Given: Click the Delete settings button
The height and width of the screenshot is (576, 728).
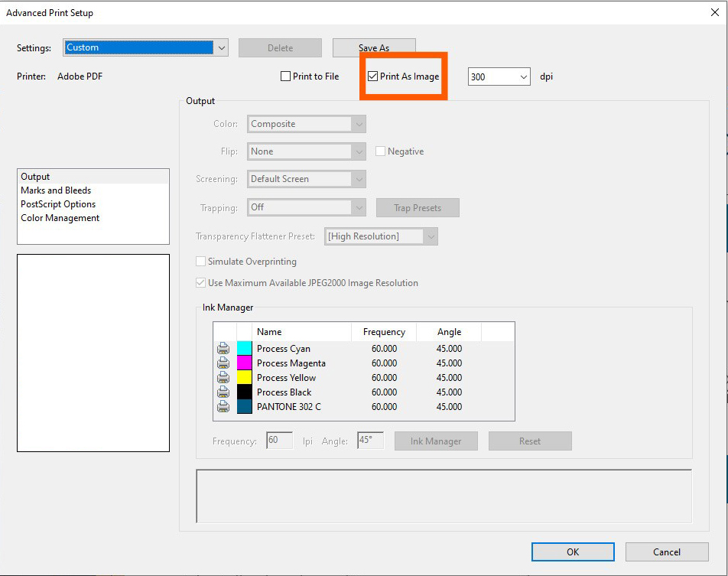Looking at the screenshot, I should click(x=280, y=48).
